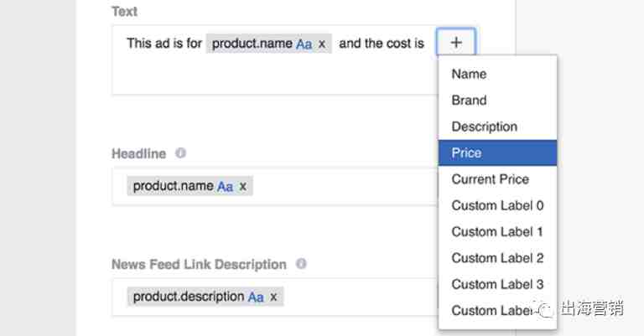Select Custom Label 0 option
Viewport: 644px width, 336px height.
pyautogui.click(x=497, y=205)
